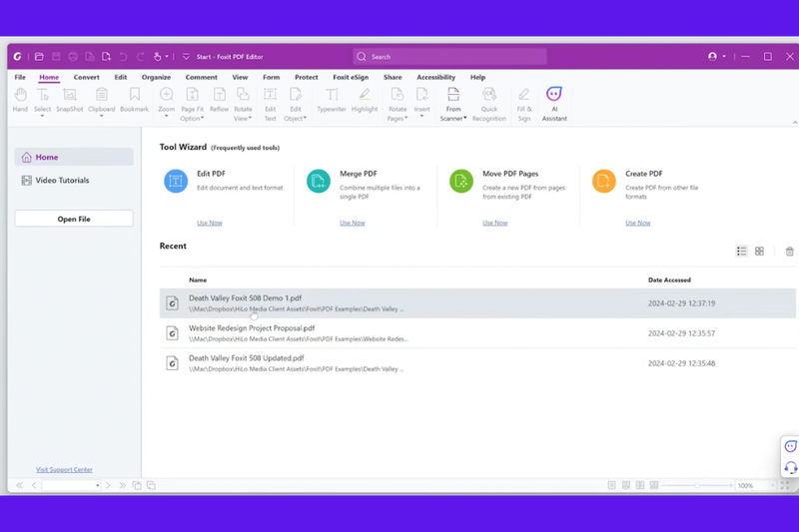Click the Save quick access icon
The width and height of the screenshot is (799, 532).
[x=56, y=57]
